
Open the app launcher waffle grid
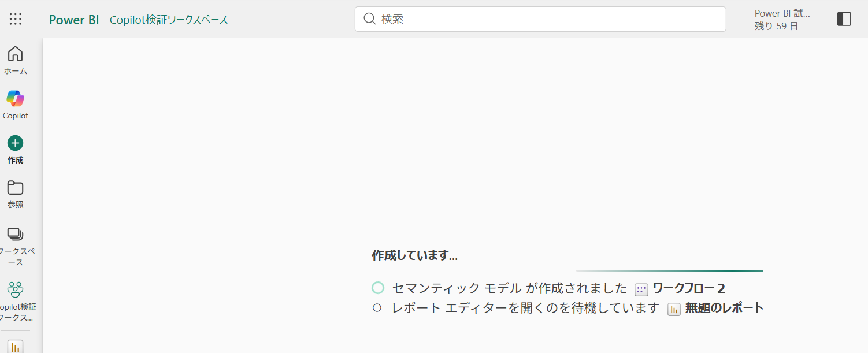tap(16, 19)
